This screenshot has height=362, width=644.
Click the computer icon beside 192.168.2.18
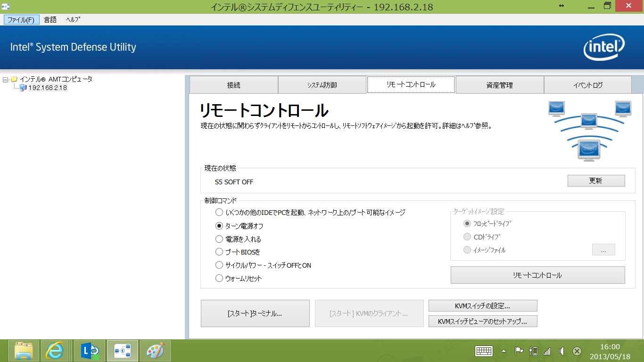tap(23, 88)
